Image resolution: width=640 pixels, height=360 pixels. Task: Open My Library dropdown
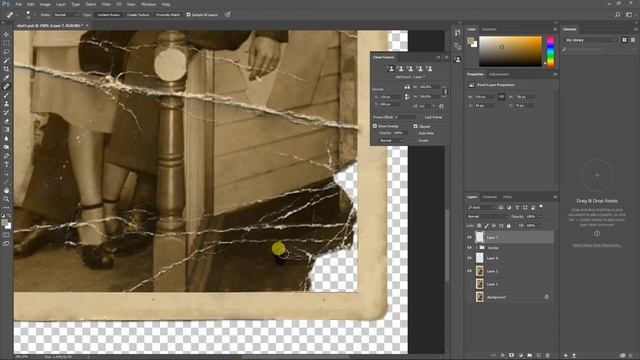pos(591,40)
